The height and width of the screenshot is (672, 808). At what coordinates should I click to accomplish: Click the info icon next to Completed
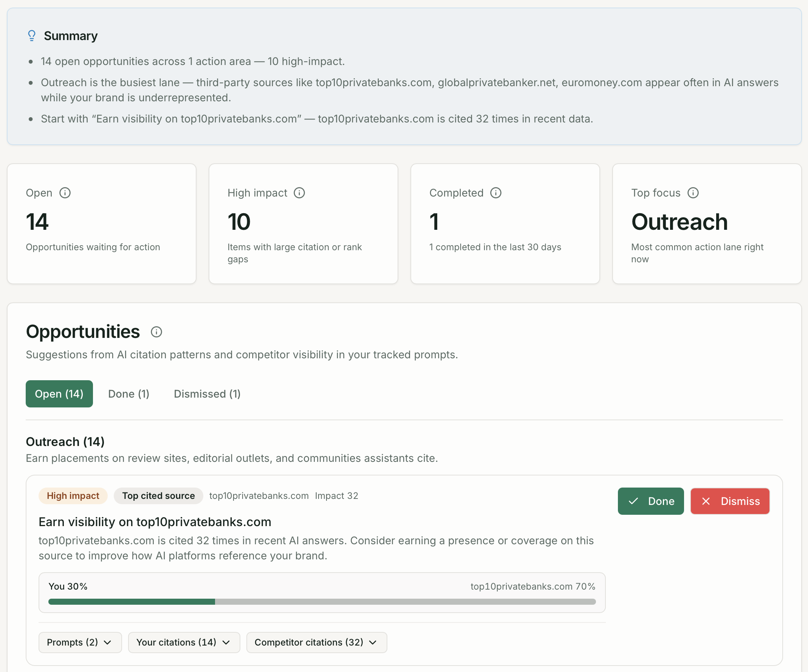point(496,193)
